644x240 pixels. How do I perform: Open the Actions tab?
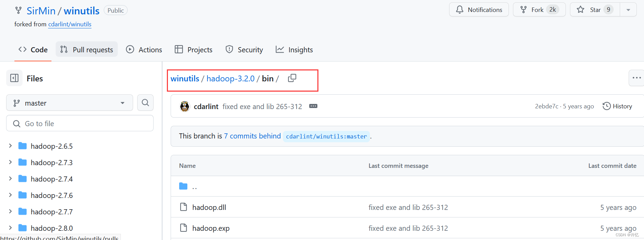pyautogui.click(x=144, y=50)
